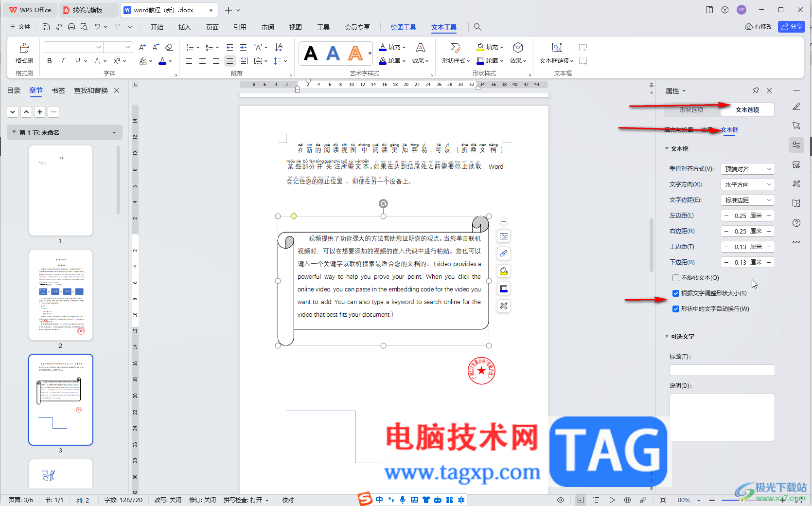
Task: Increase font size with the A+ icon
Action: coord(142,47)
